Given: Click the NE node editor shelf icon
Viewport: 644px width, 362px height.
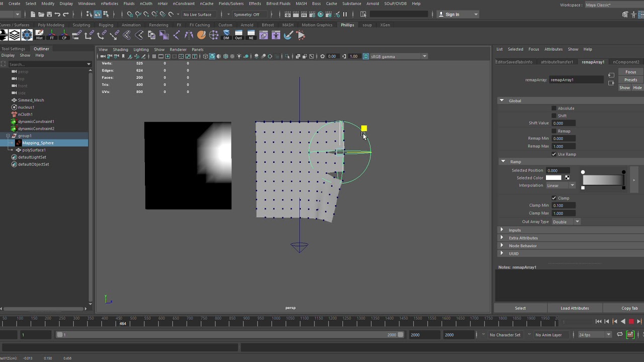Looking at the screenshot, I should 251,35.
